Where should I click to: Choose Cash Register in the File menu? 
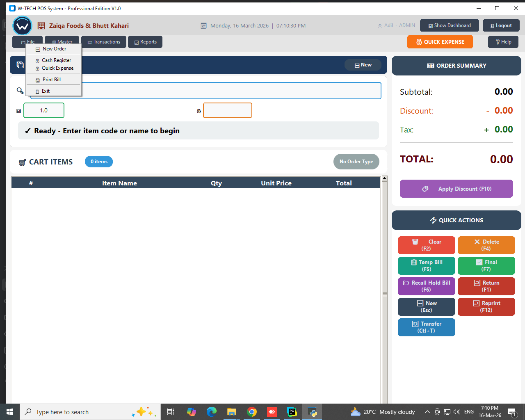tap(54, 60)
